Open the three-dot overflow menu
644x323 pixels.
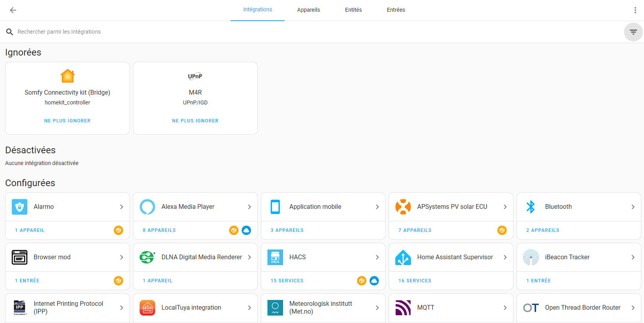635,10
